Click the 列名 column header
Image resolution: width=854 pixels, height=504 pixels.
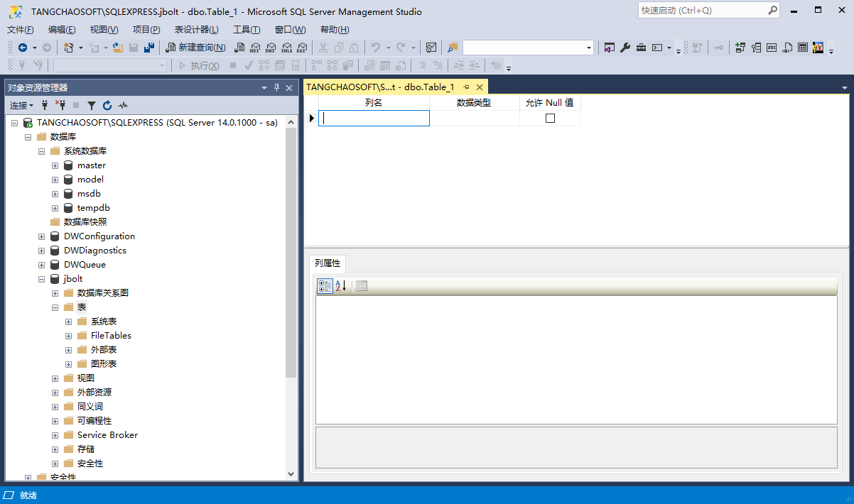tap(374, 102)
